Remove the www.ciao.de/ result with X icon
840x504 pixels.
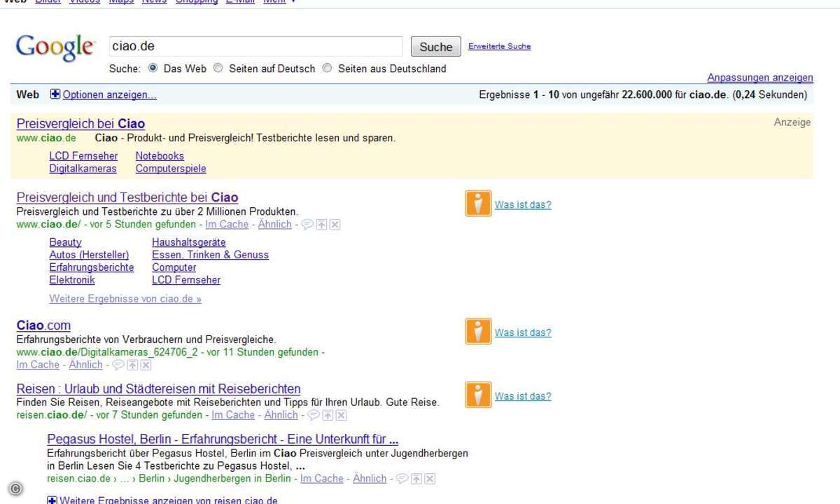335,225
